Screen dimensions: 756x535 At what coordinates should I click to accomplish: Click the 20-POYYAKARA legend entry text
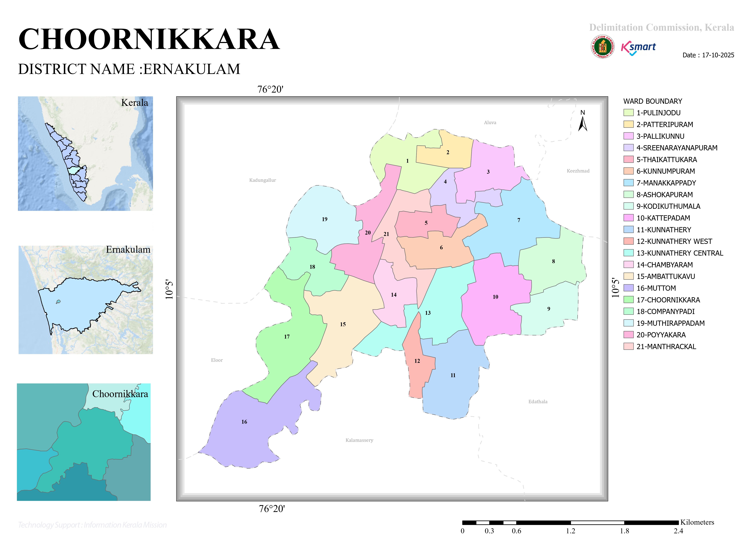pyautogui.click(x=661, y=335)
